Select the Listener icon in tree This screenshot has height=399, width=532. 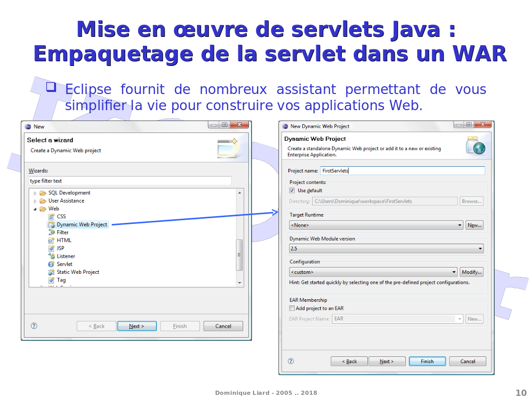(x=51, y=256)
